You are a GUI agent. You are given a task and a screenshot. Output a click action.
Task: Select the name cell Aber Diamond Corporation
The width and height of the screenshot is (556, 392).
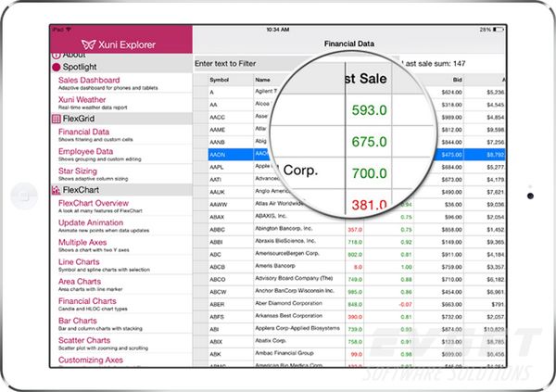click(x=299, y=304)
